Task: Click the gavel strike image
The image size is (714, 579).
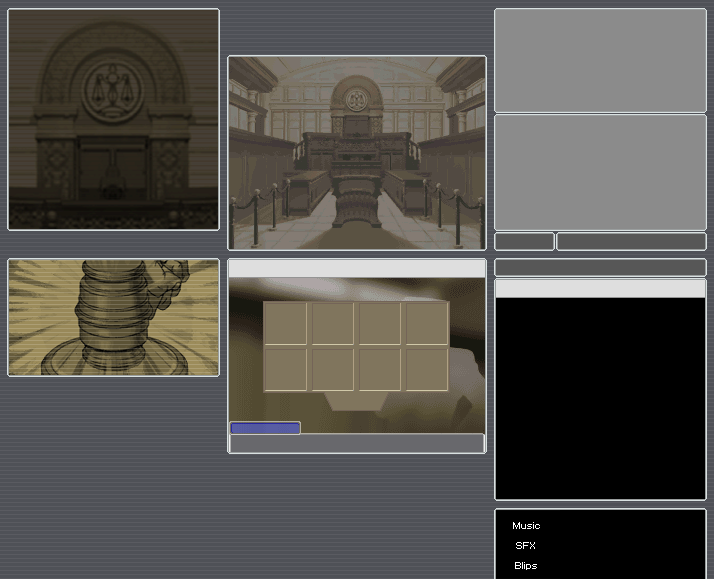Action: (x=113, y=317)
